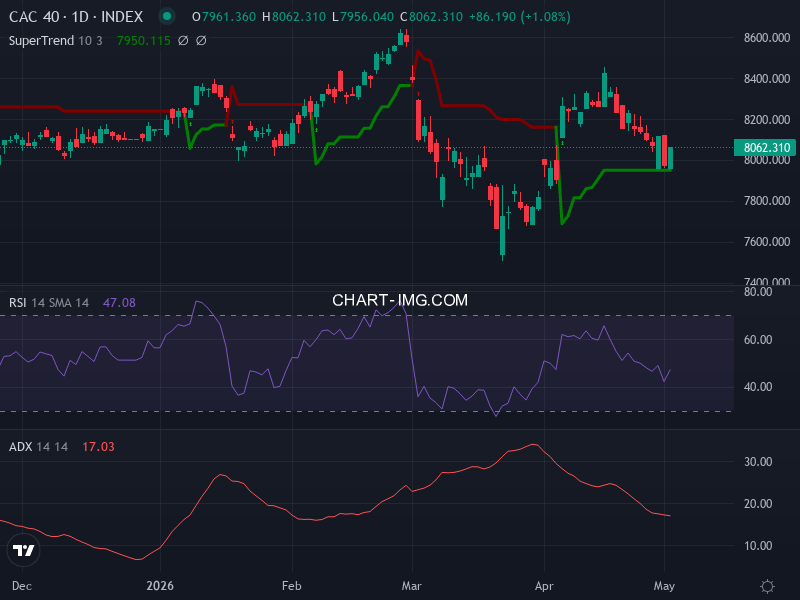Click the 8400.000 price axis label

(767, 79)
